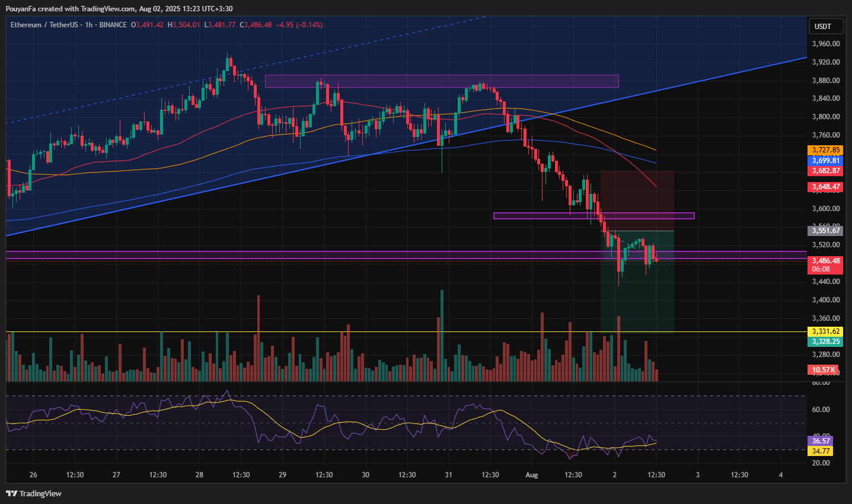
Task: Click the purple 36.57 RSI label
Action: tap(821, 441)
